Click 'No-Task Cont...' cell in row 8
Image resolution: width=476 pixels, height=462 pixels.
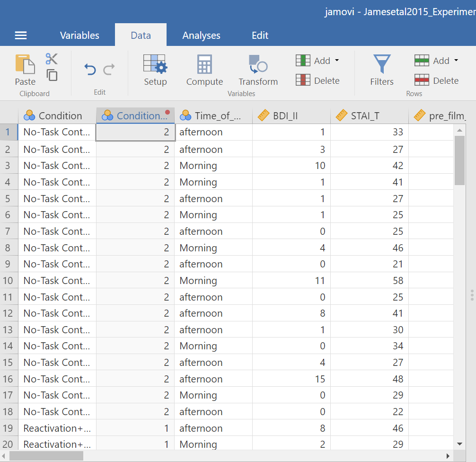click(57, 248)
